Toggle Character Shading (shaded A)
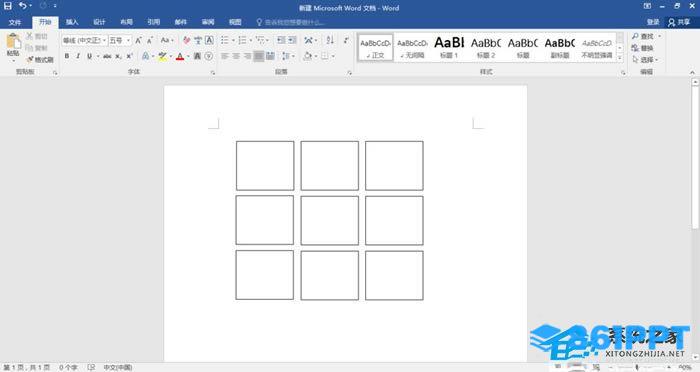The height and width of the screenshot is (372, 700). (x=197, y=56)
